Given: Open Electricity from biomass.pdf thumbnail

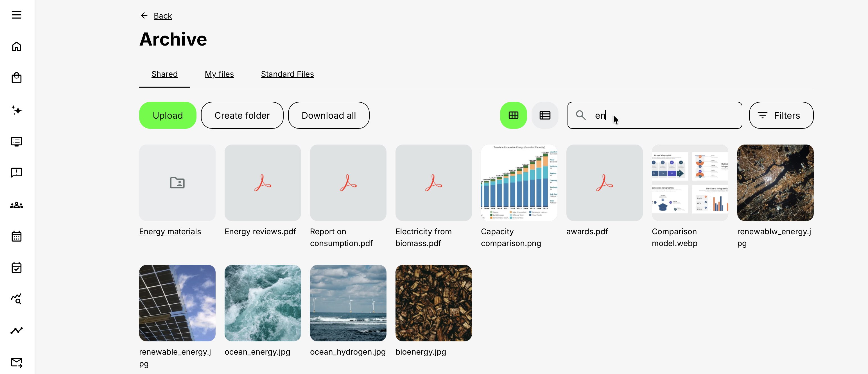Looking at the screenshot, I should (x=433, y=183).
